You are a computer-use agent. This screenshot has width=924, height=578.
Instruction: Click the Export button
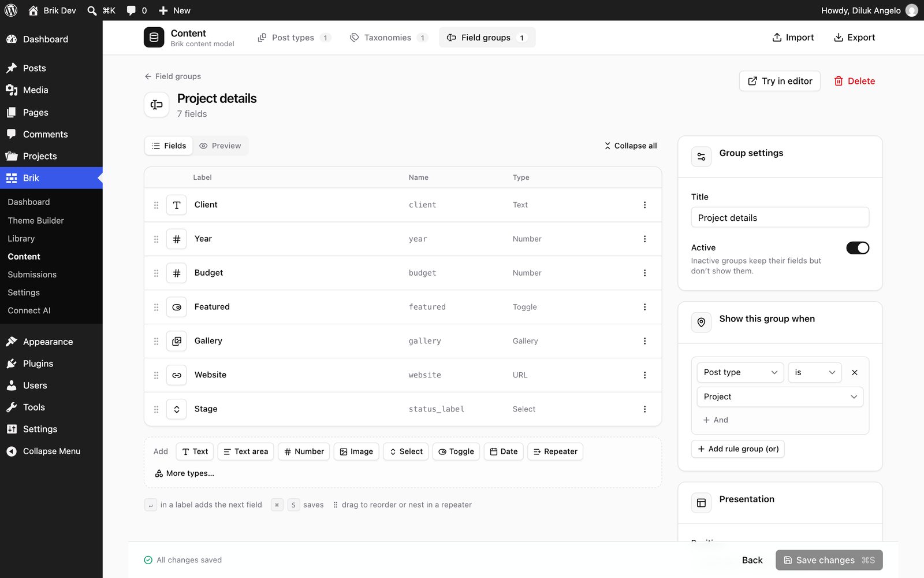pos(854,38)
